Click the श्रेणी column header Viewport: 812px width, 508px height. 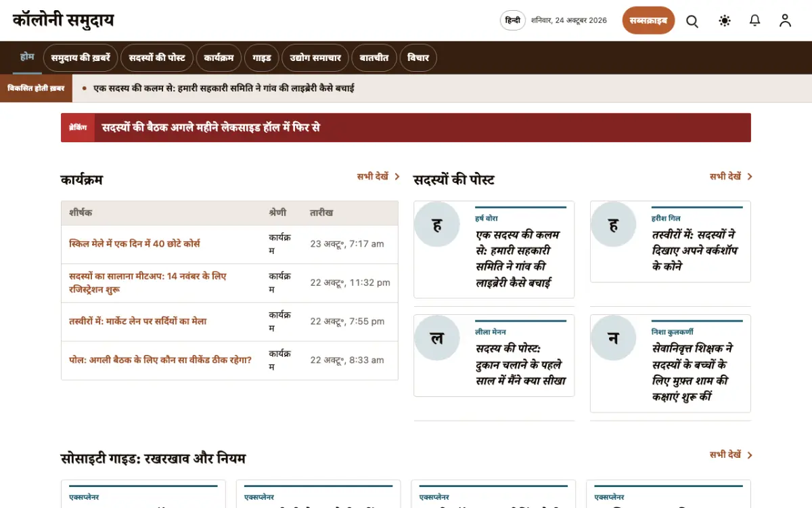(x=277, y=213)
